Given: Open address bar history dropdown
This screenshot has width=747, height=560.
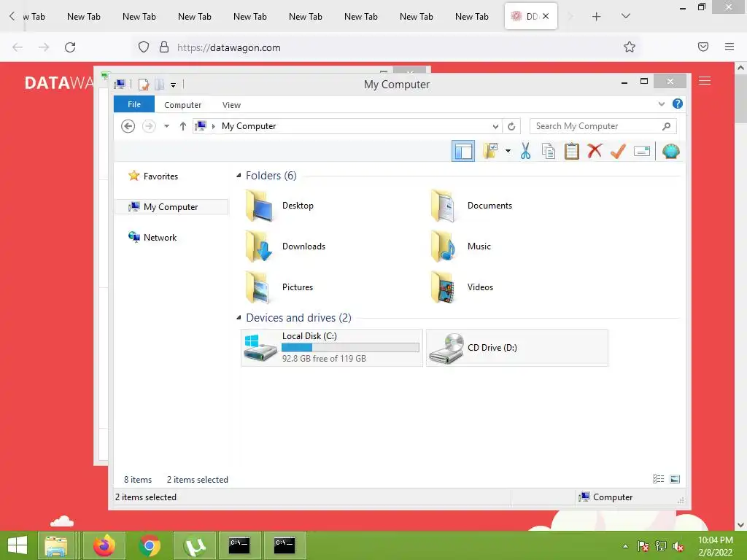Looking at the screenshot, I should click(x=495, y=126).
